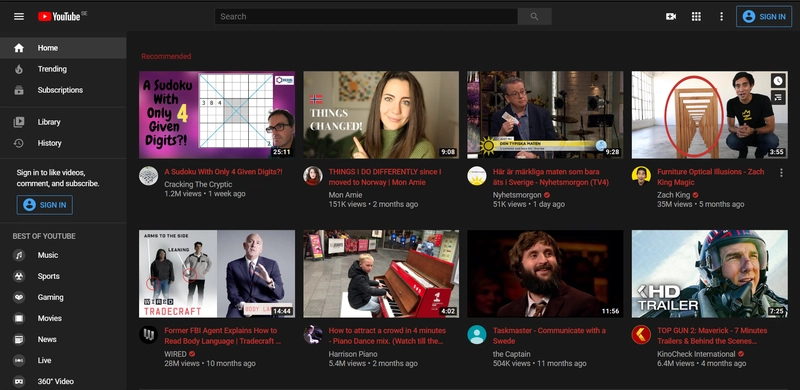
Task: Play the Sudoku video thumbnail
Action: coord(217,115)
